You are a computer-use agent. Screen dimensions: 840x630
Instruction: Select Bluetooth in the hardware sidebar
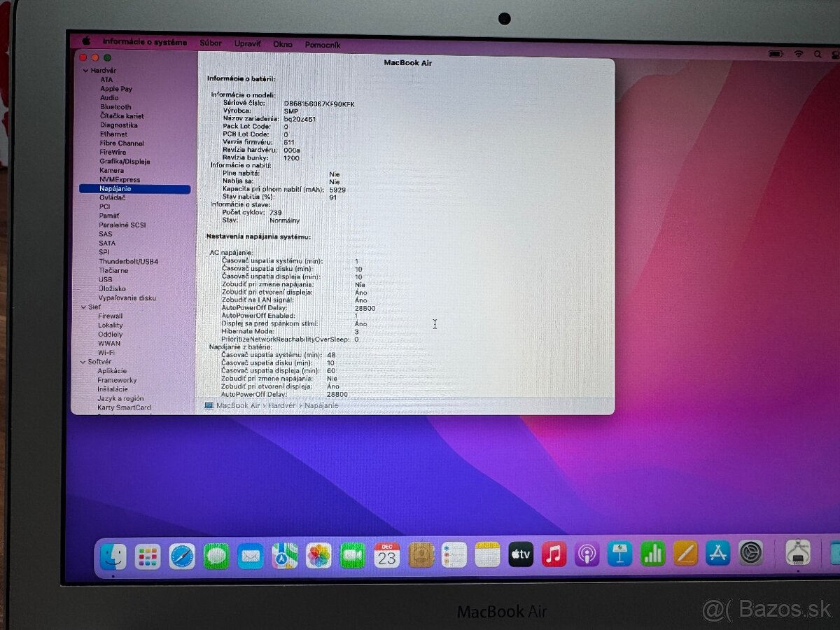coord(115,106)
